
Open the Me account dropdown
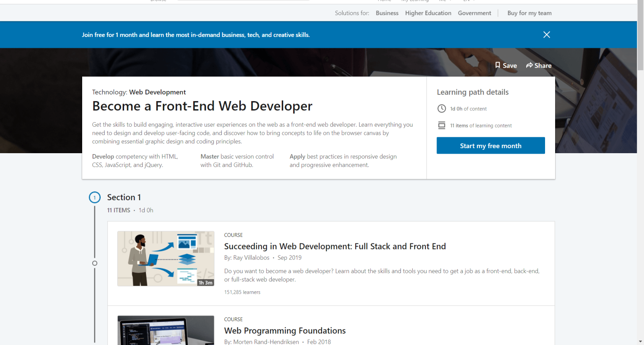click(x=446, y=1)
